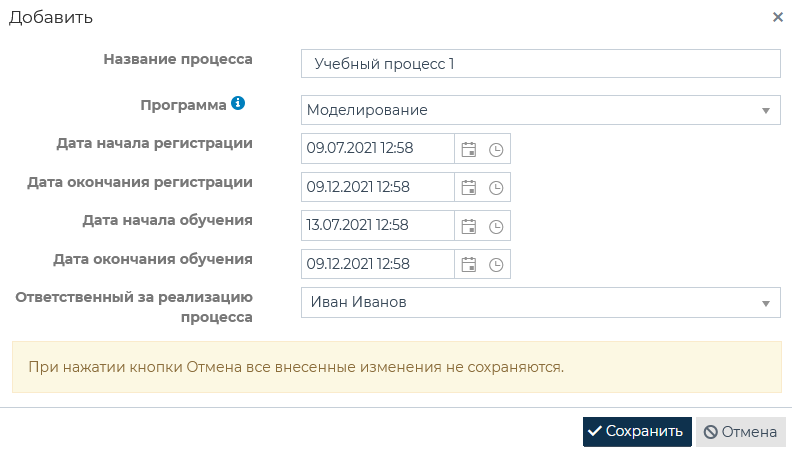
Task: Open time picker for registration start date
Action: [x=495, y=150]
